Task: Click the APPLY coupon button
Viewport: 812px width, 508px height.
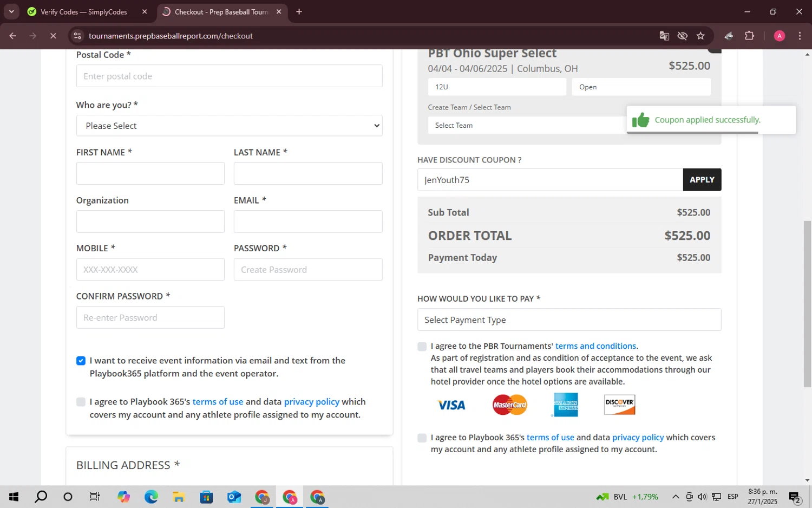Action: point(702,180)
